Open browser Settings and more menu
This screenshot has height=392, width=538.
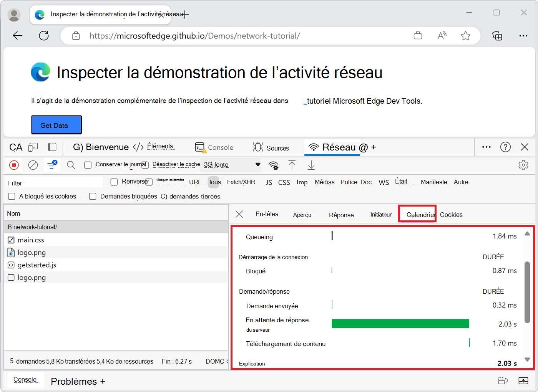point(523,36)
